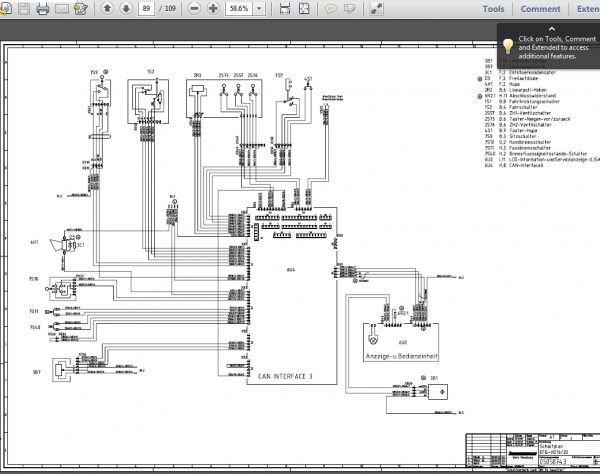Viewport: 600px width, 474px height.
Task: Go to previous page with up arrow
Action: pyautogui.click(x=108, y=8)
